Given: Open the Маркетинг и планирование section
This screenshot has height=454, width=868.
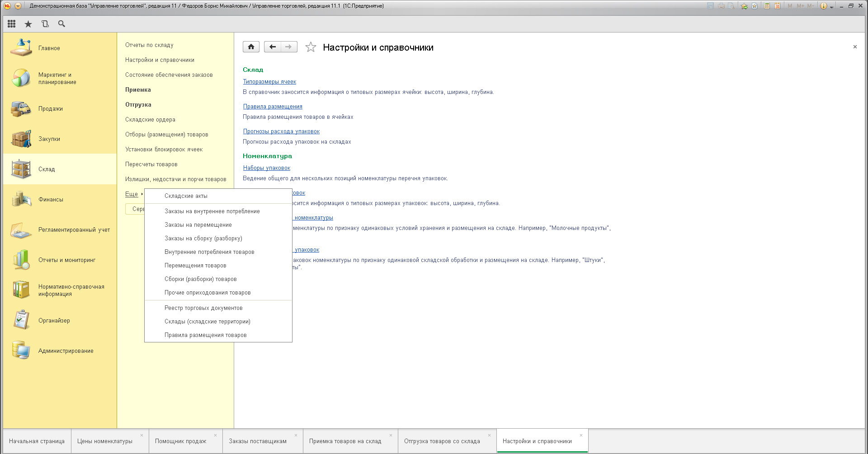Looking at the screenshot, I should tap(60, 78).
